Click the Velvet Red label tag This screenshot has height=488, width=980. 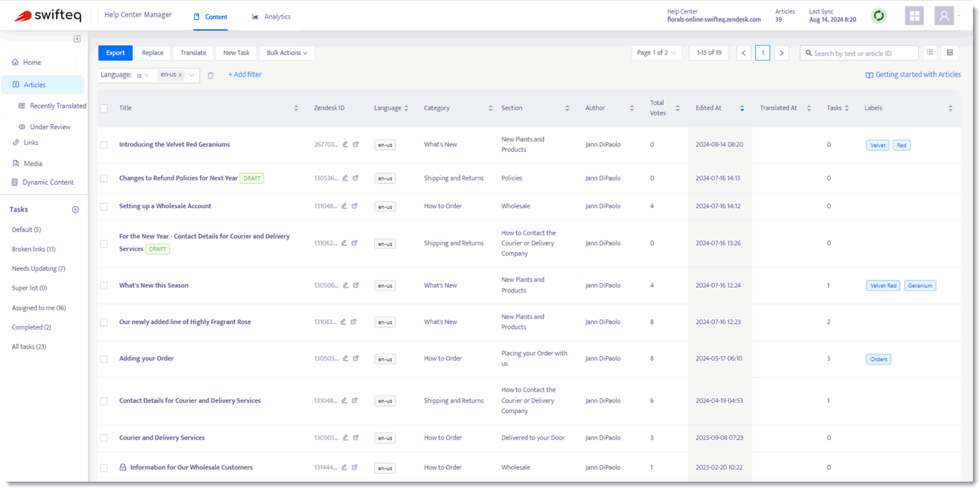[883, 285]
